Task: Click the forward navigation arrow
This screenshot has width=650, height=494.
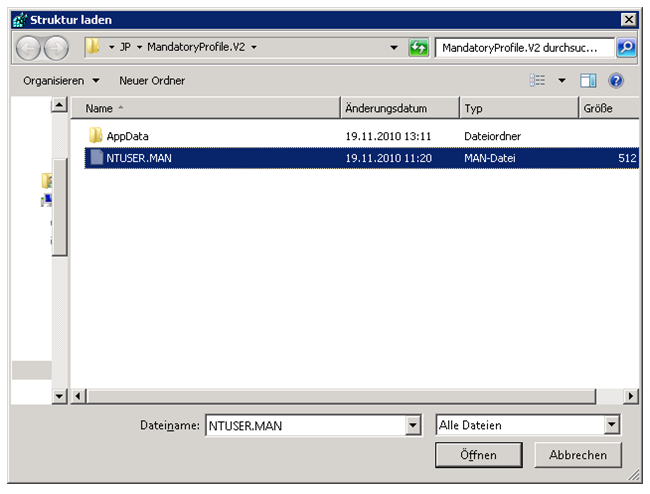Action: [56, 47]
